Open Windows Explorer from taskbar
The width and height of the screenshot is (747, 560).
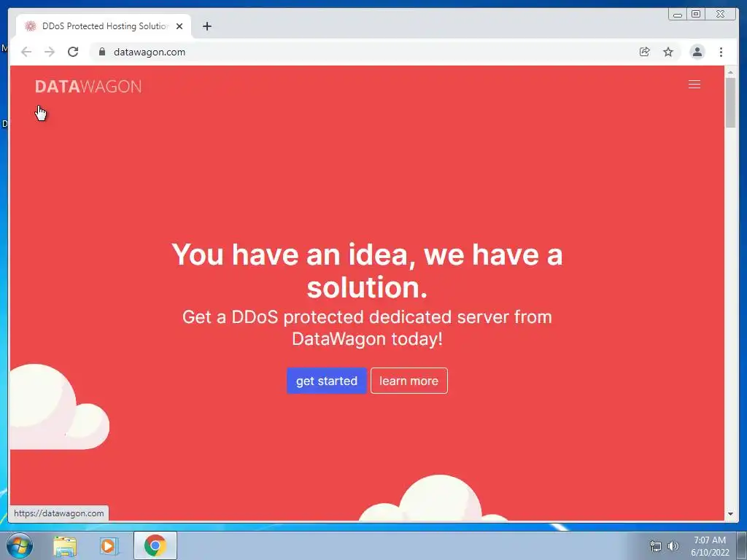click(65, 545)
